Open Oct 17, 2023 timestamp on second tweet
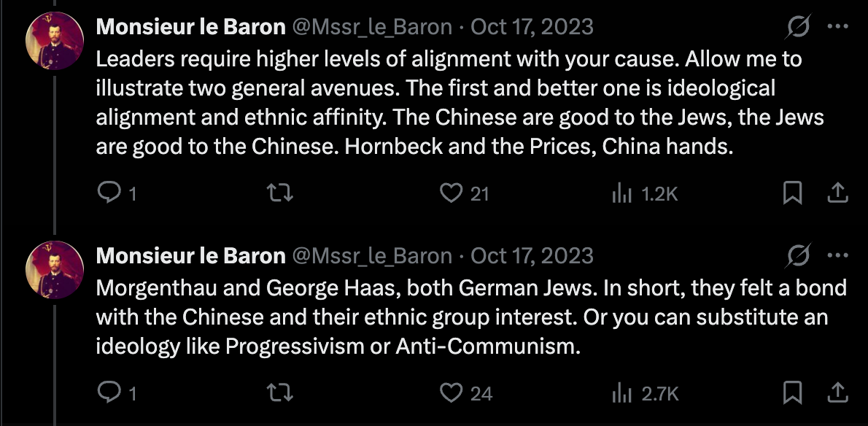 [x=532, y=256]
